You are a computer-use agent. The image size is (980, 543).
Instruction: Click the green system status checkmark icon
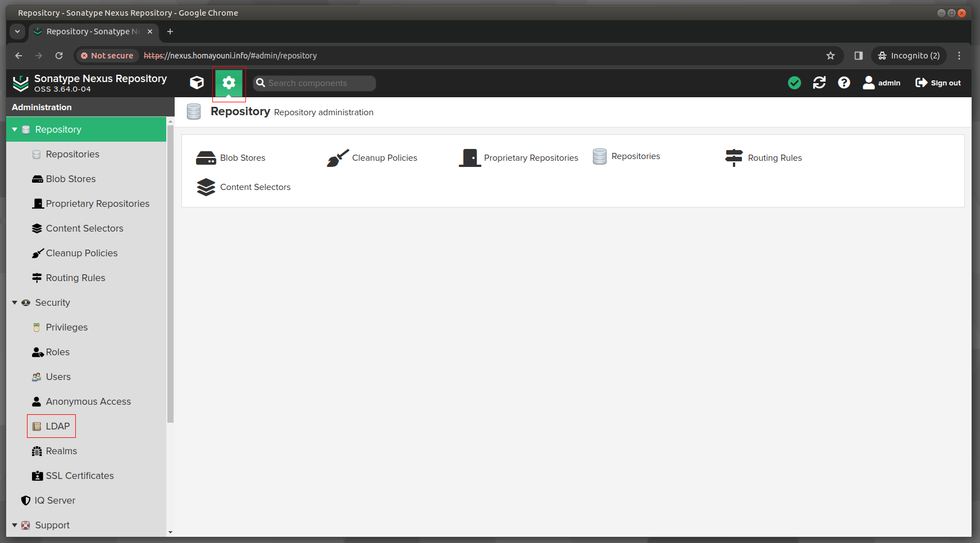794,83
